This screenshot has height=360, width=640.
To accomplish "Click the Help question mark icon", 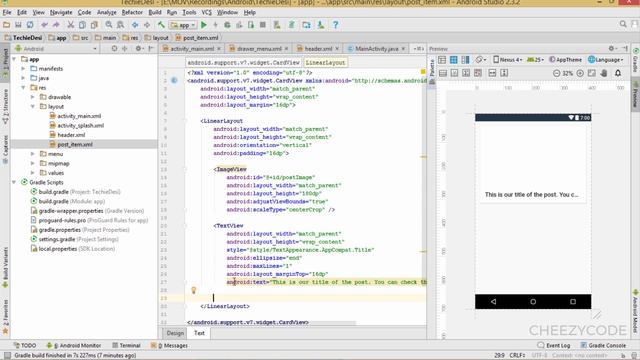I will click(x=336, y=25).
